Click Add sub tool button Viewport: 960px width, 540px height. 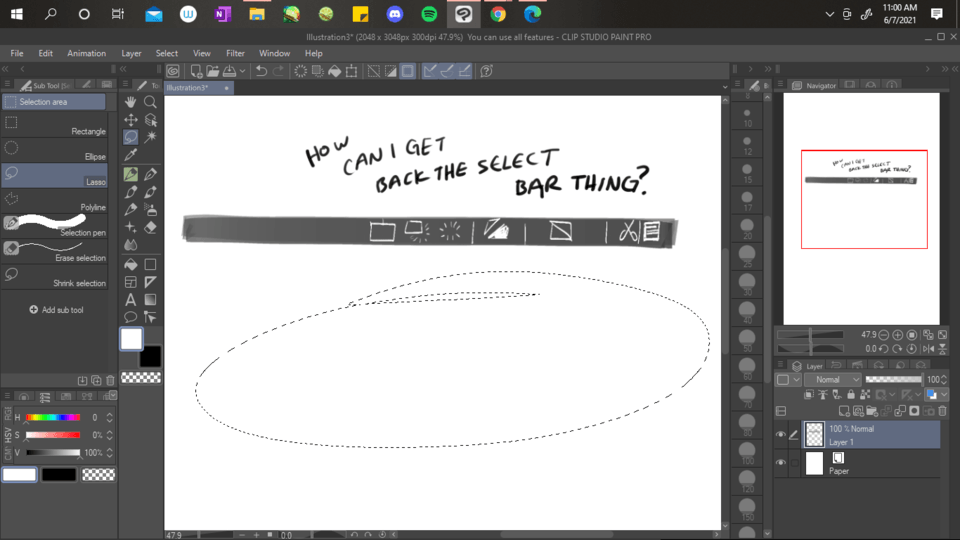[56, 310]
